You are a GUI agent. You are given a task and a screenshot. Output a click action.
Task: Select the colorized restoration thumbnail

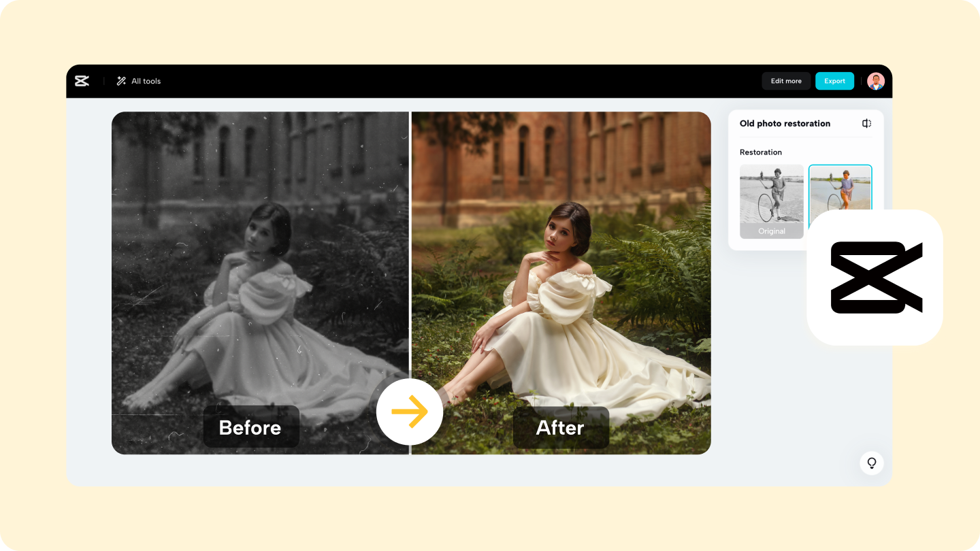pos(840,188)
